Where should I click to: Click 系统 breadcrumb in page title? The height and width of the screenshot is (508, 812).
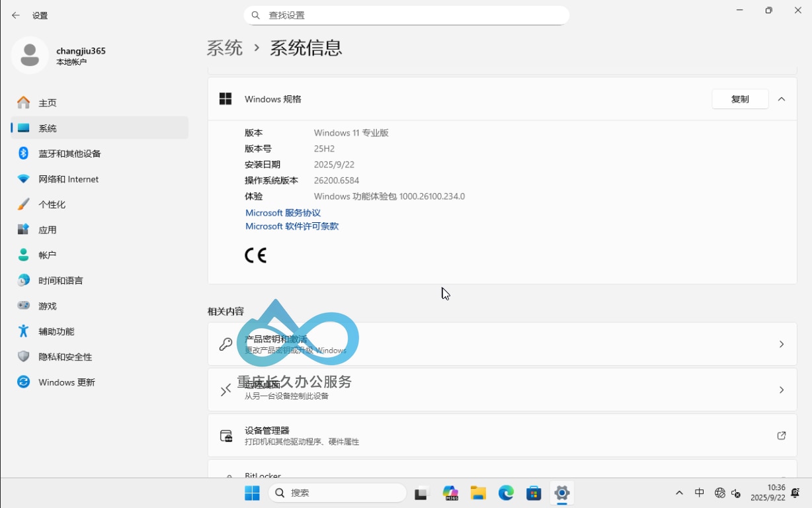(x=225, y=48)
